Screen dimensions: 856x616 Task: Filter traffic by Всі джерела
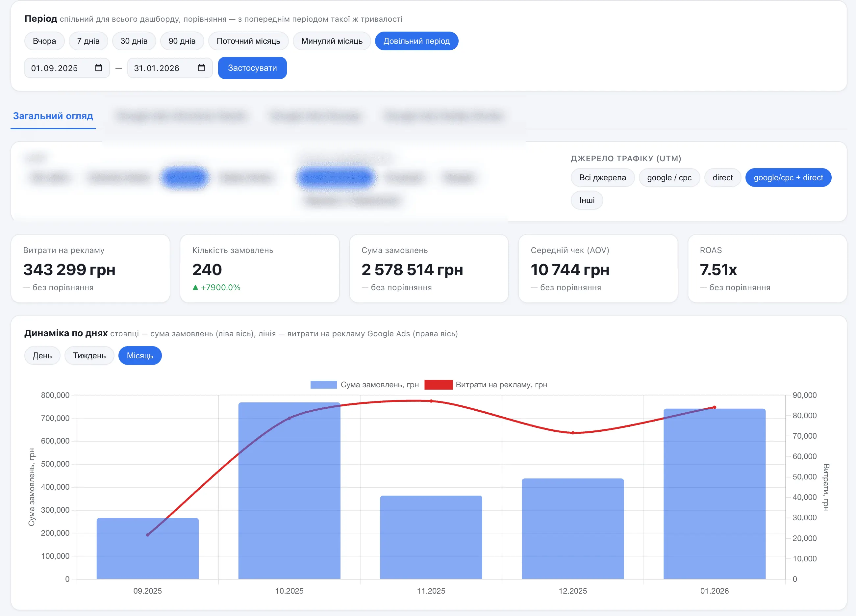click(603, 177)
